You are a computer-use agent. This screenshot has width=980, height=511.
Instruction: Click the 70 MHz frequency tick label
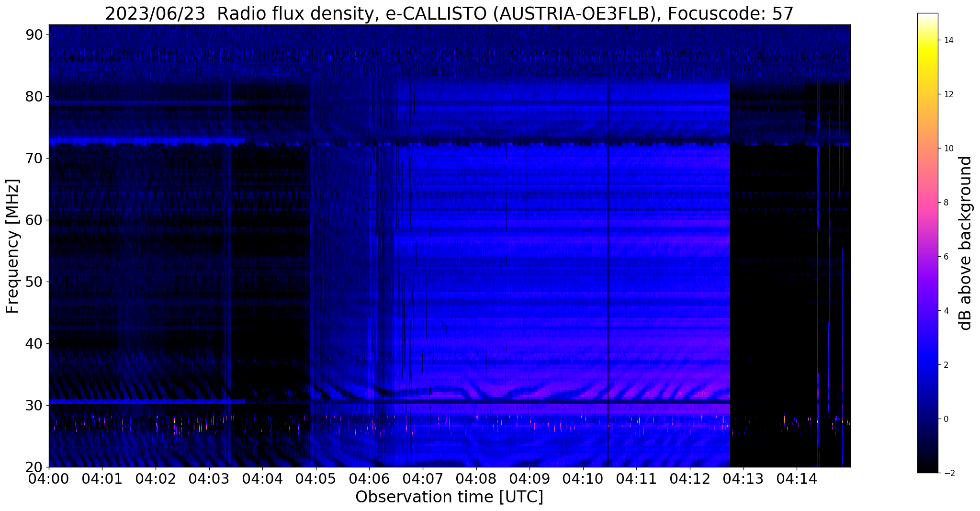point(34,158)
